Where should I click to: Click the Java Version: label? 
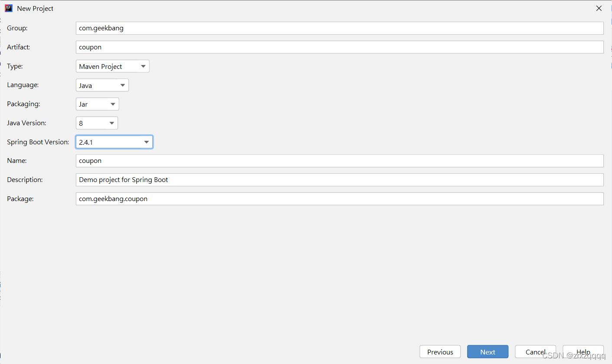coord(26,123)
